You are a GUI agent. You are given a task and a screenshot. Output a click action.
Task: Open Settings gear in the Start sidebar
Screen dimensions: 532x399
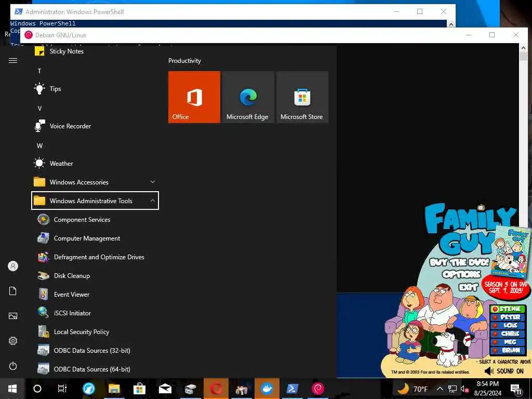(x=13, y=341)
